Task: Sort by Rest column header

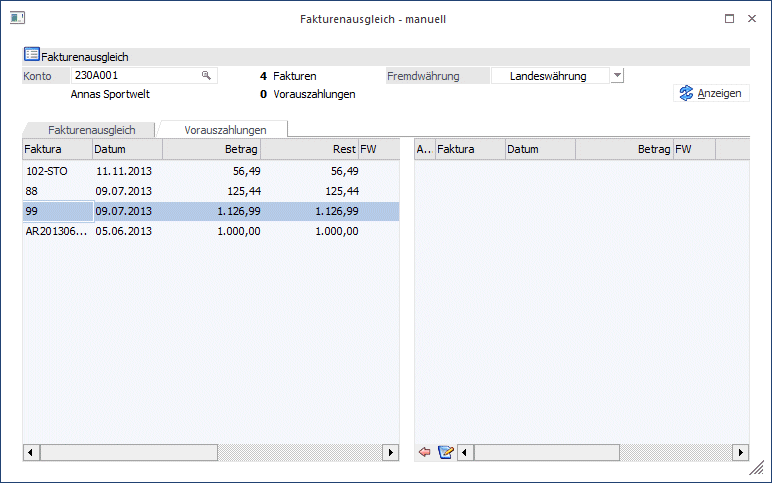Action: pyautogui.click(x=309, y=149)
